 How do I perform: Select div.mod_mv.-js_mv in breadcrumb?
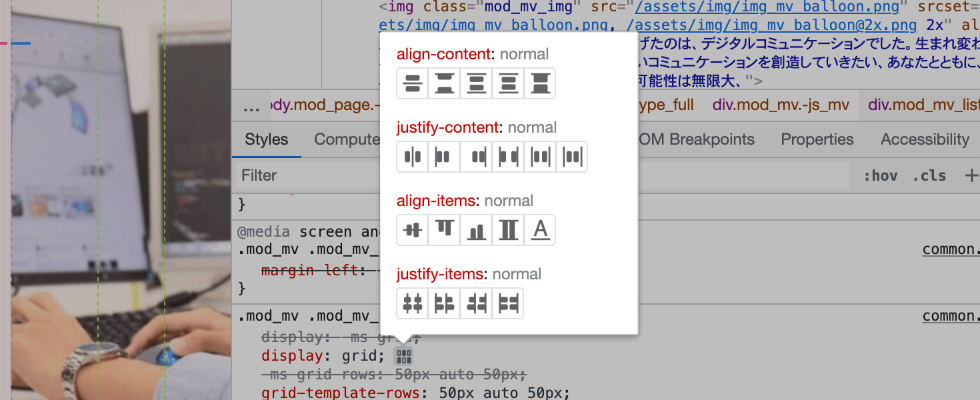781,105
